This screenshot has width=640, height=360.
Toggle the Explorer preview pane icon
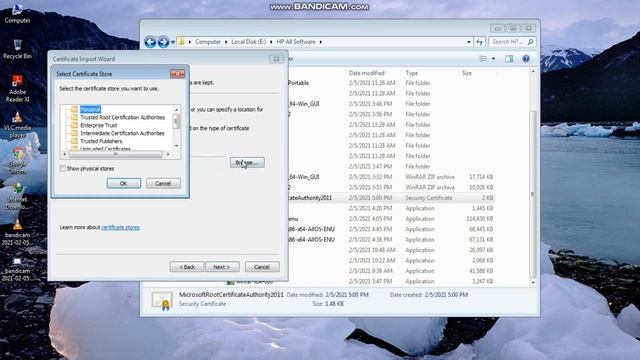pos(509,59)
